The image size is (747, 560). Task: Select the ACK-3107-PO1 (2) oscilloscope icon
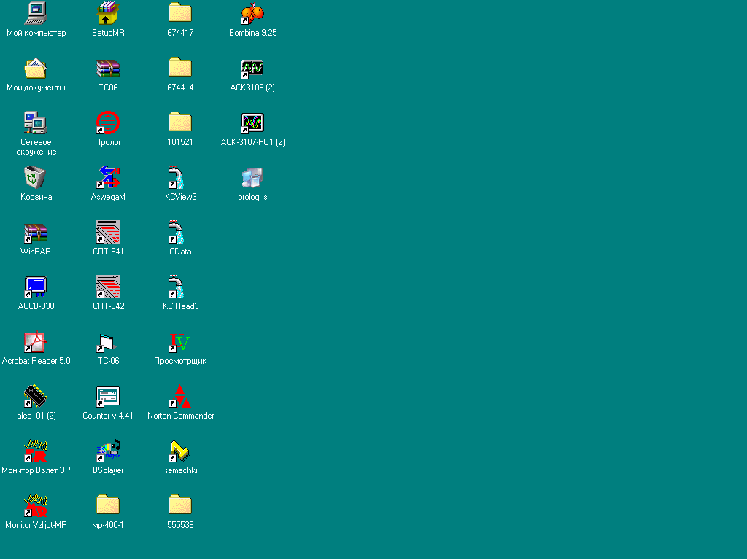(x=252, y=122)
